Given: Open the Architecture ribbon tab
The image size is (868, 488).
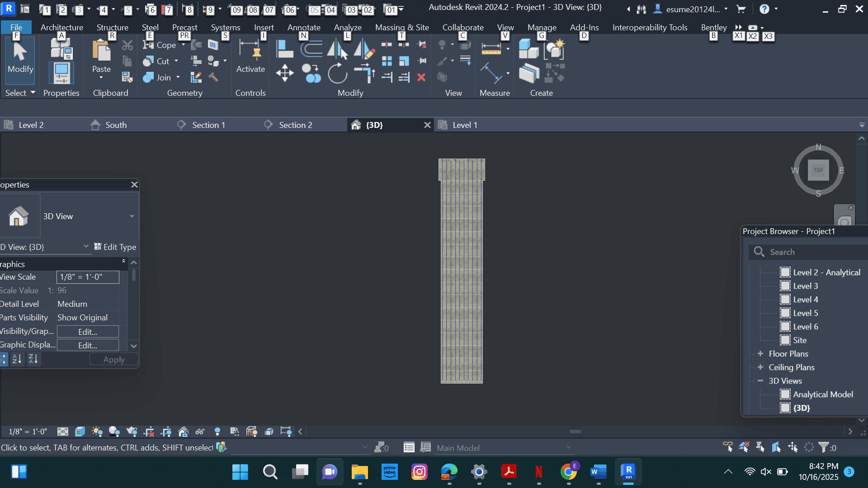Looking at the screenshot, I should pyautogui.click(x=61, y=28).
